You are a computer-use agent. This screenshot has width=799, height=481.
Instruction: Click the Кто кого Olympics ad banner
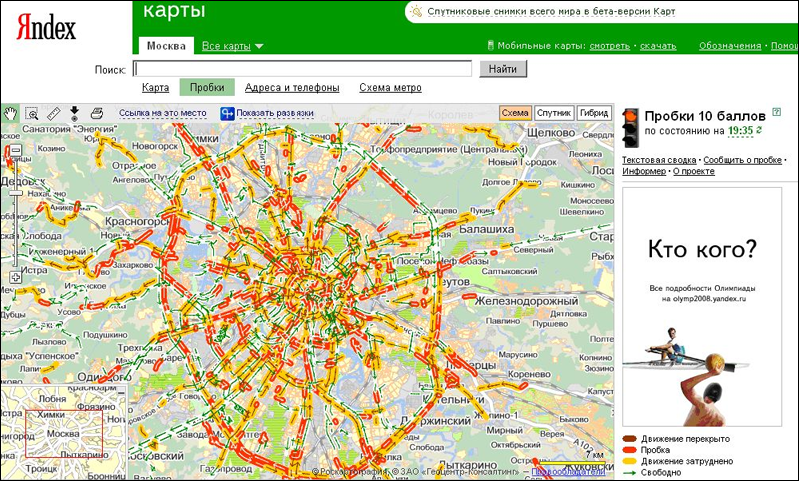pyautogui.click(x=702, y=307)
